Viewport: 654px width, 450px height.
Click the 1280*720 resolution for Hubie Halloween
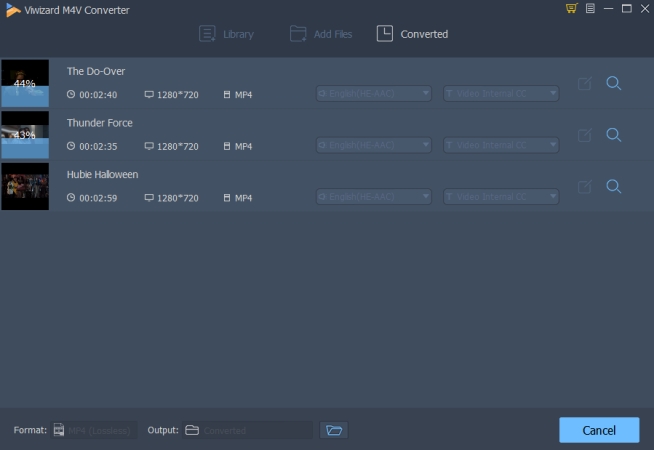point(178,198)
